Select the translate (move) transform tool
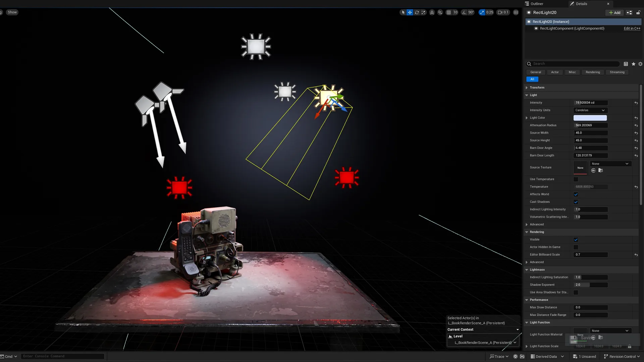The height and width of the screenshot is (362, 644). (x=410, y=12)
